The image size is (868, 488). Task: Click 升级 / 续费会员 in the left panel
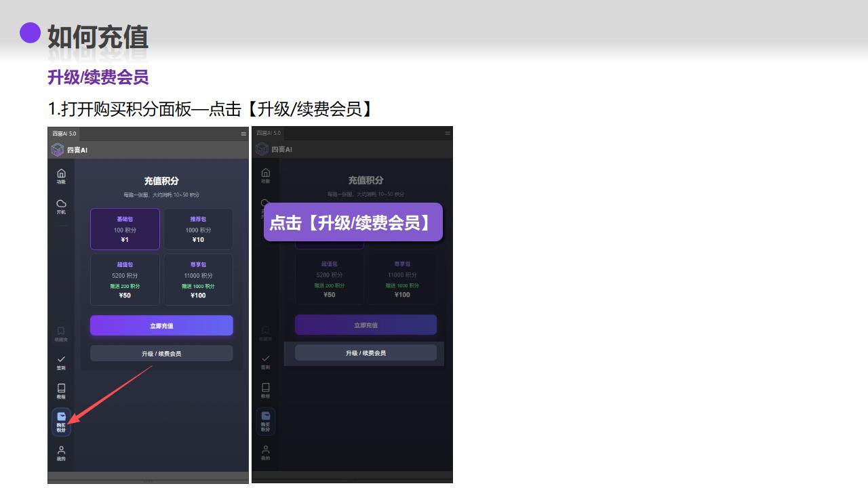tap(161, 353)
